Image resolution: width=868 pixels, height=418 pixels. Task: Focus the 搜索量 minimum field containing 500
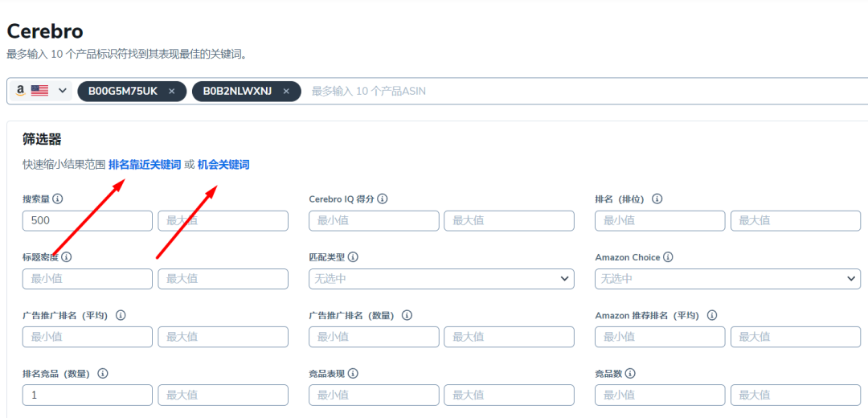pos(87,221)
